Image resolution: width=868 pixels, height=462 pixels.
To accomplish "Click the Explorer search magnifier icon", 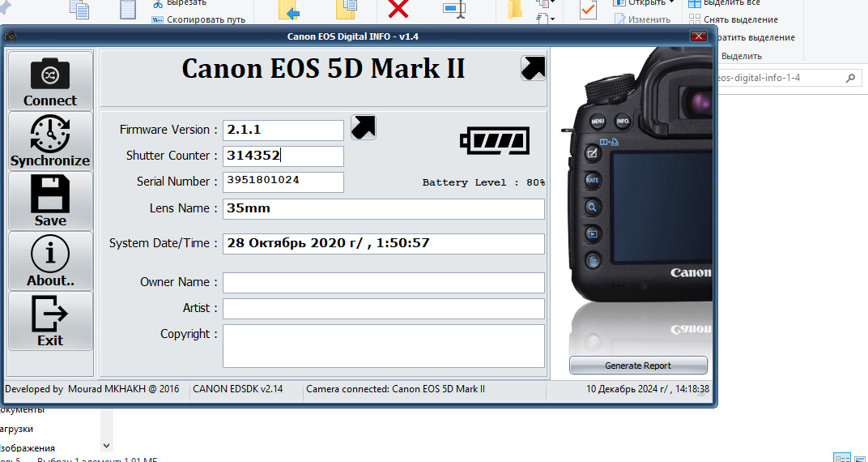I will (851, 79).
